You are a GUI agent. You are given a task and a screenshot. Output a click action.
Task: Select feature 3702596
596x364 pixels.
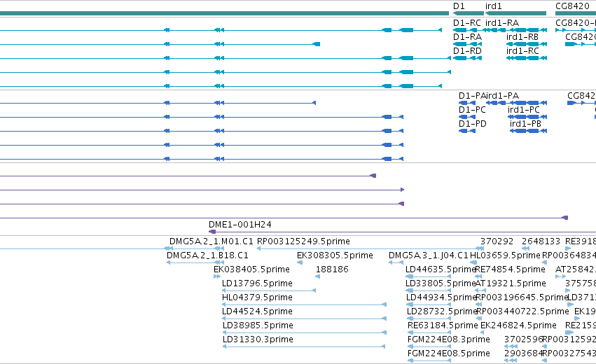pos(523,339)
